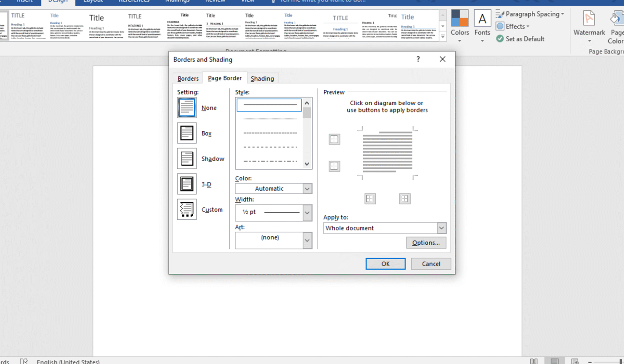Expand the border Color dropdown
The image size is (624, 364).
[x=307, y=189]
